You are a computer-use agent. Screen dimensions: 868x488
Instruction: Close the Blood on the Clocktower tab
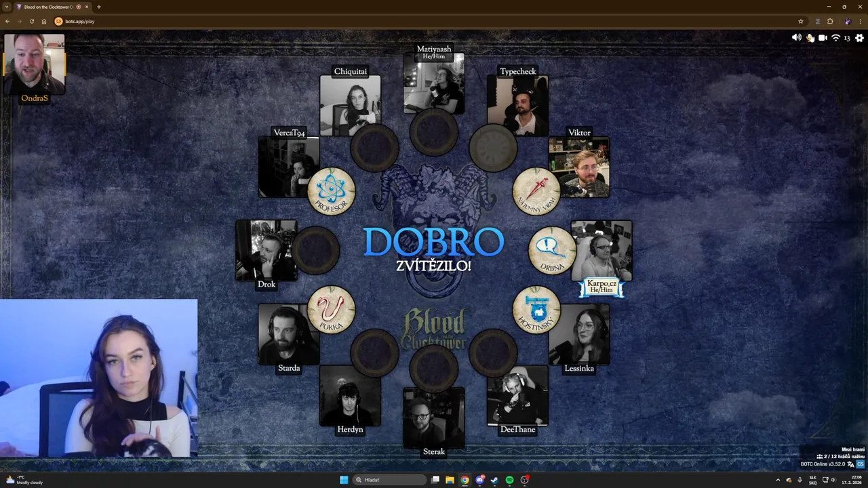point(87,7)
